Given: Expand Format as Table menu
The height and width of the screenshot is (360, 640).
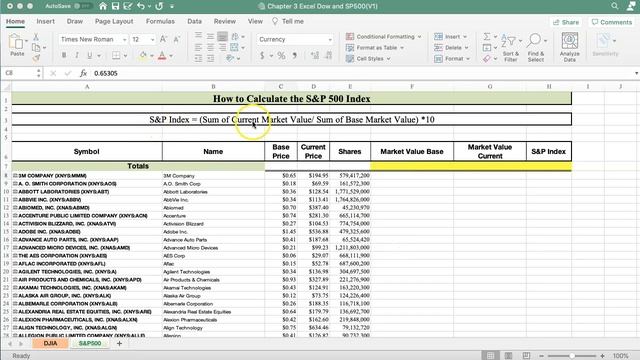Looking at the screenshot, I should [x=375, y=48].
